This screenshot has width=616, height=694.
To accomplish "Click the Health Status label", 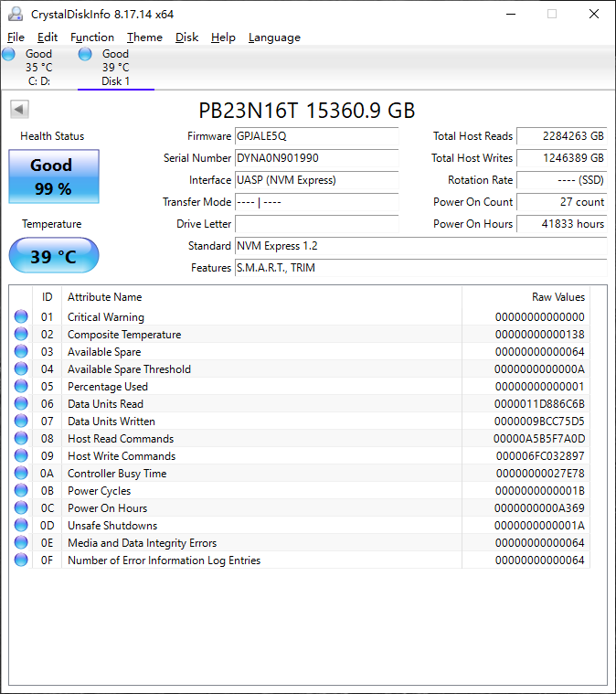I will point(52,136).
